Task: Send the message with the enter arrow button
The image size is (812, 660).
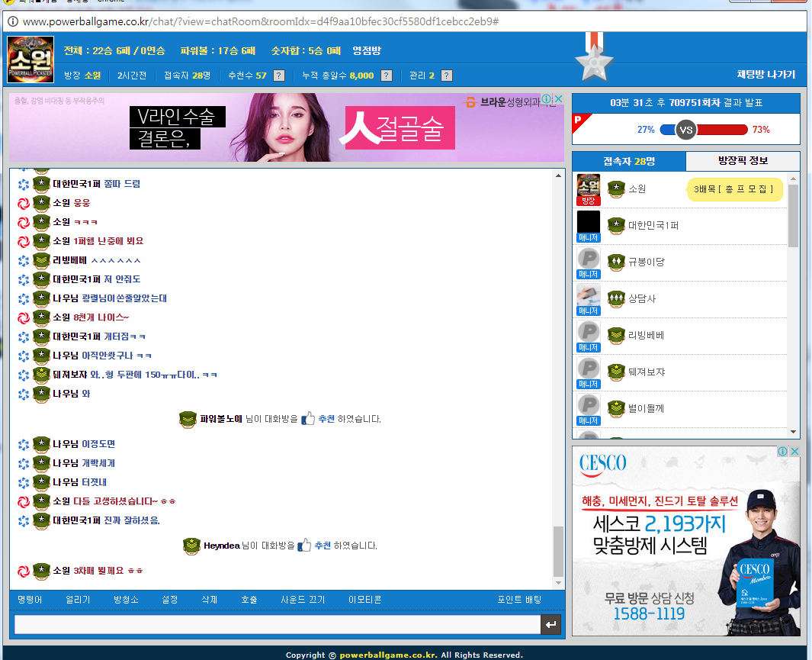Action: pyautogui.click(x=550, y=624)
